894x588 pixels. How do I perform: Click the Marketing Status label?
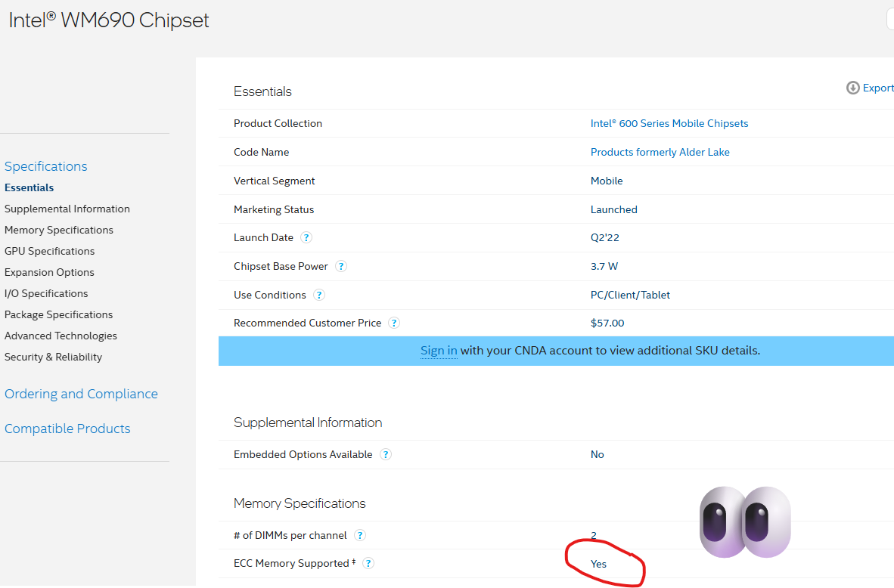tap(274, 209)
